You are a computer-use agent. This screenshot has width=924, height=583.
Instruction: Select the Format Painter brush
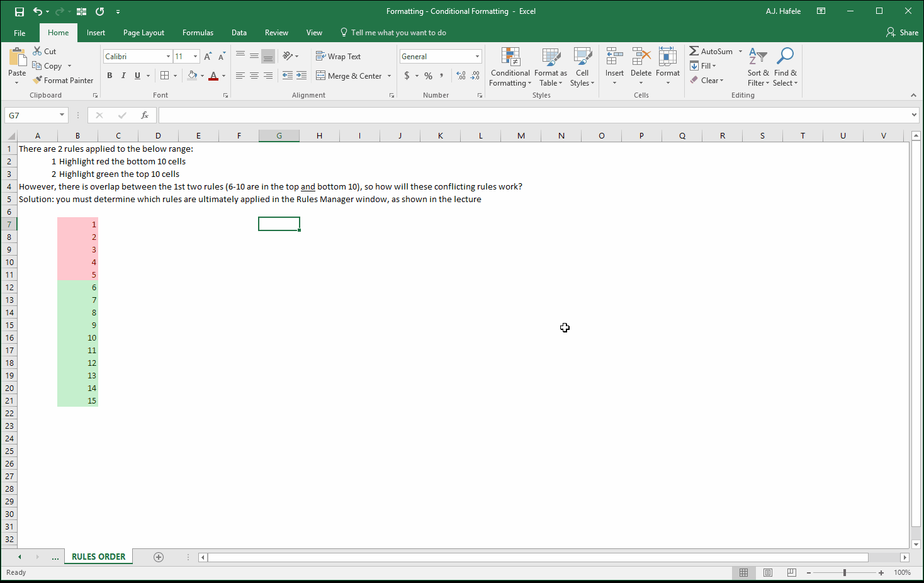(38, 80)
